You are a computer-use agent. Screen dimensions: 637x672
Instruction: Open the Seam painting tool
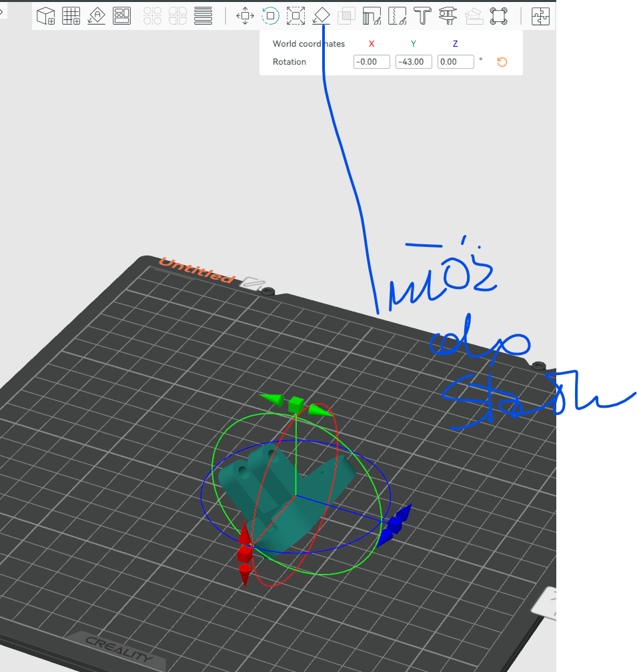coord(398,16)
